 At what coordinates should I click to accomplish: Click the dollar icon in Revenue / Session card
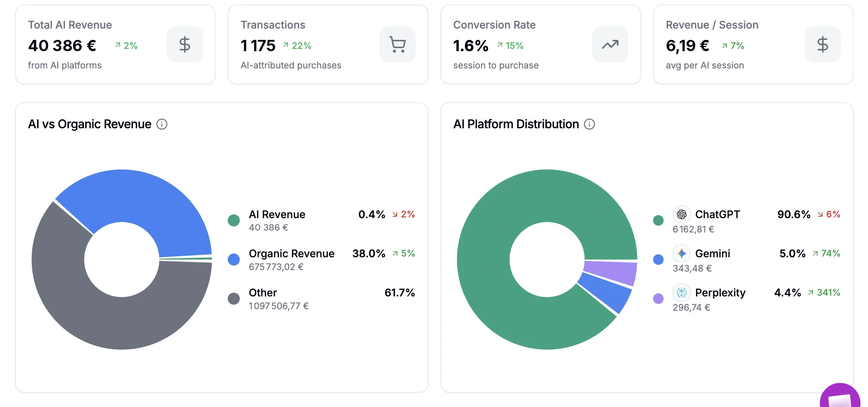pyautogui.click(x=822, y=44)
